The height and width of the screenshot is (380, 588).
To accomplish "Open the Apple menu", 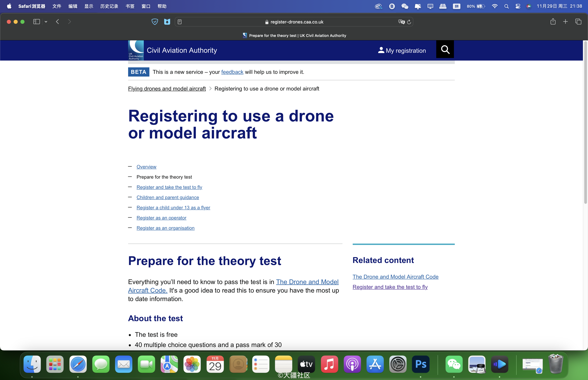I will coord(9,6).
